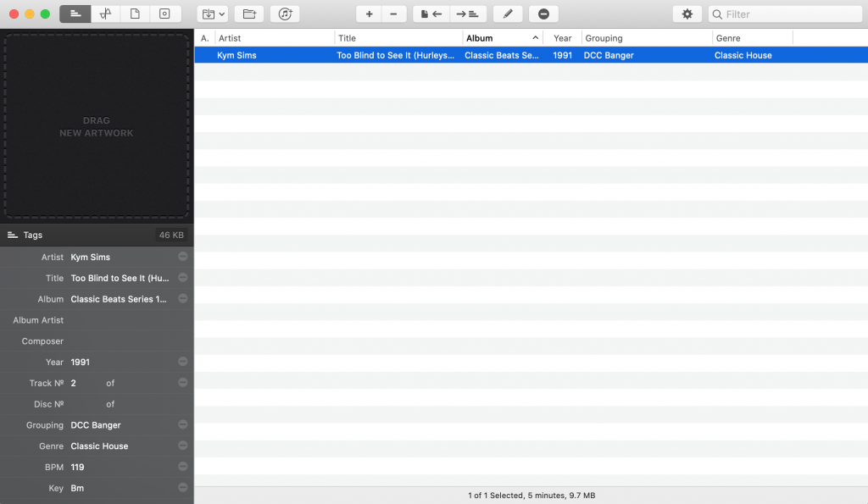Sort by the Album column header
The image size is (868, 504).
(x=503, y=38)
